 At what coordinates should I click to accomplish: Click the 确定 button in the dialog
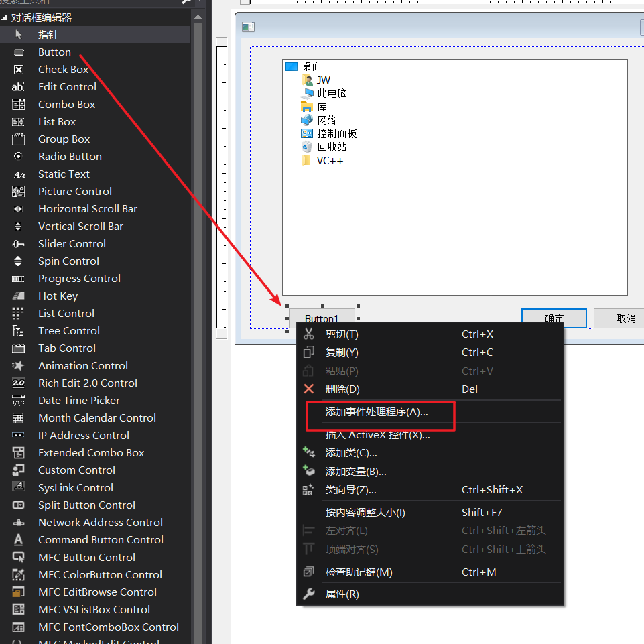pos(554,318)
